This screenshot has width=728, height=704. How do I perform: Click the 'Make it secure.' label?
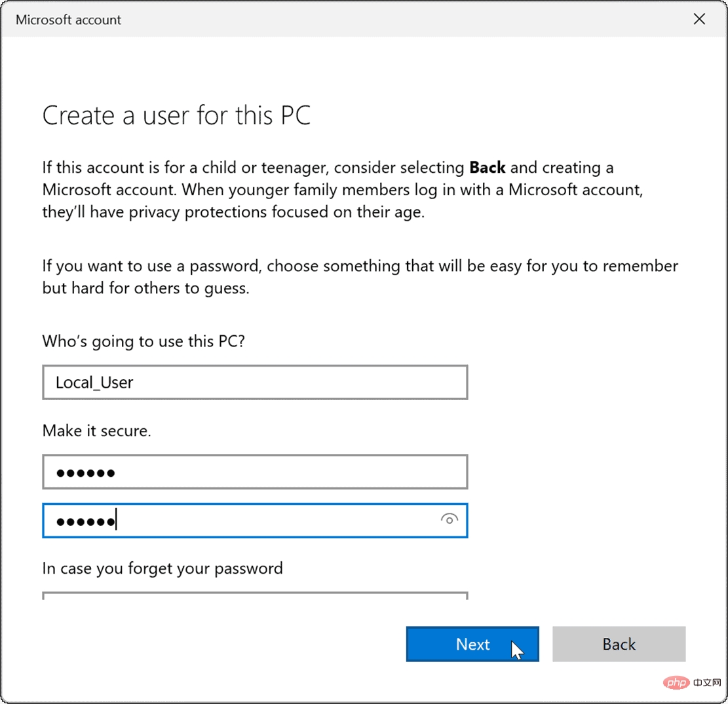(96, 431)
